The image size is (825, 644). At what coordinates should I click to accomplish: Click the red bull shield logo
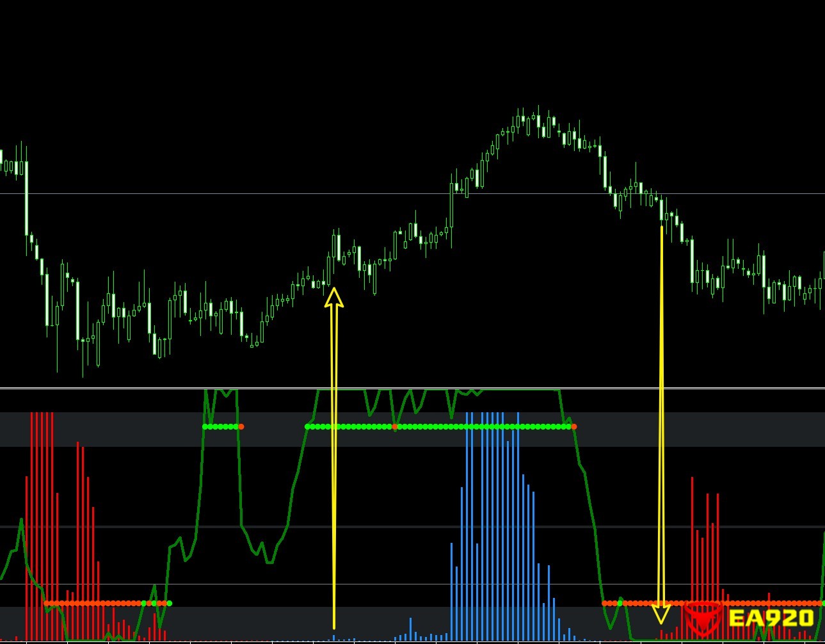coord(703,617)
